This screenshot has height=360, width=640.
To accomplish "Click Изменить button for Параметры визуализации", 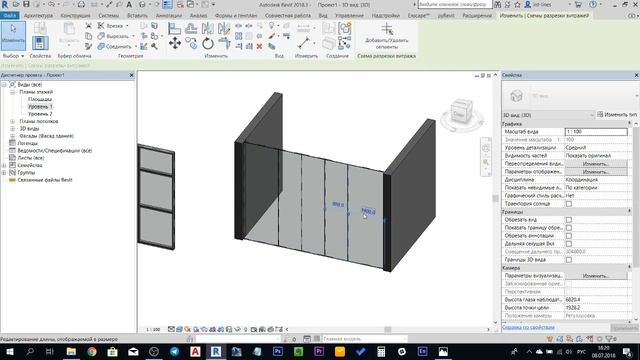I will 596,276.
